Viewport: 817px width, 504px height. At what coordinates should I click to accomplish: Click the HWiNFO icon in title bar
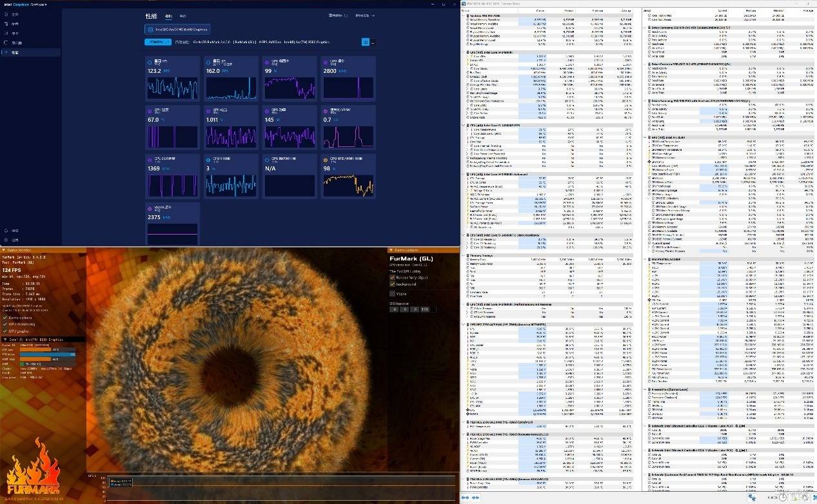click(x=465, y=3)
